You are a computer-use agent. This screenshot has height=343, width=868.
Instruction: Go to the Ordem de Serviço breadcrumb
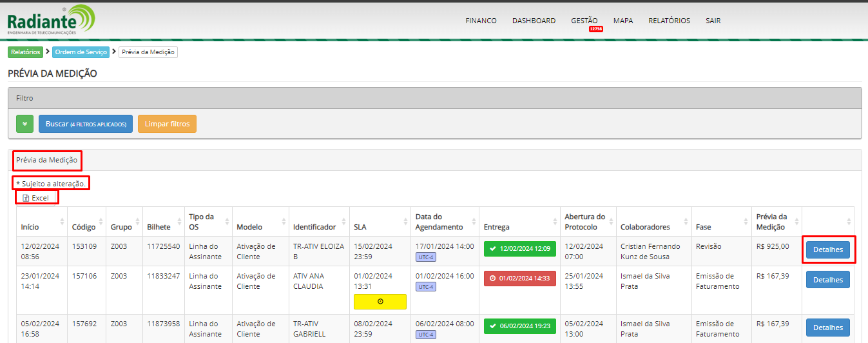81,52
